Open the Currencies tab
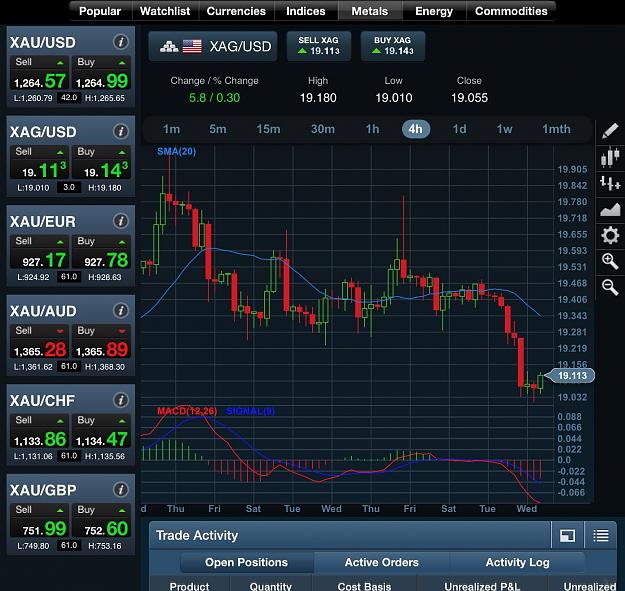Screen dimensions: 625x591 click(x=236, y=11)
